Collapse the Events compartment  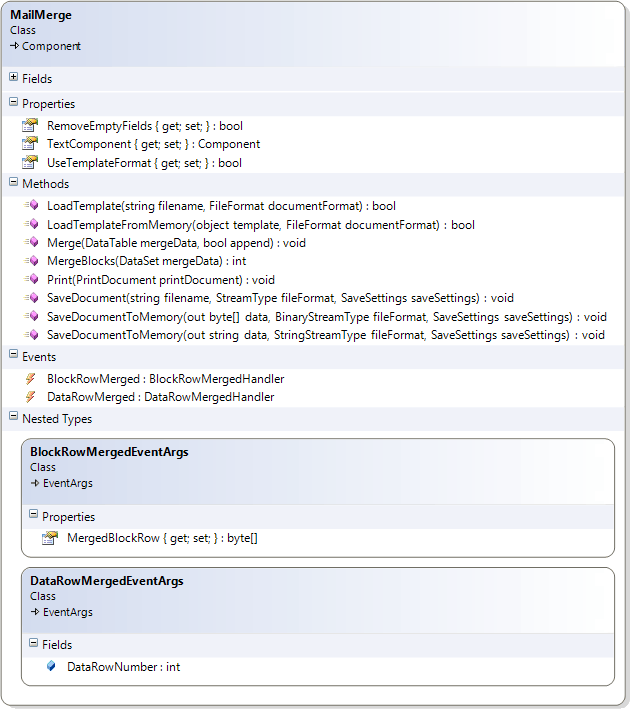(x=14, y=354)
